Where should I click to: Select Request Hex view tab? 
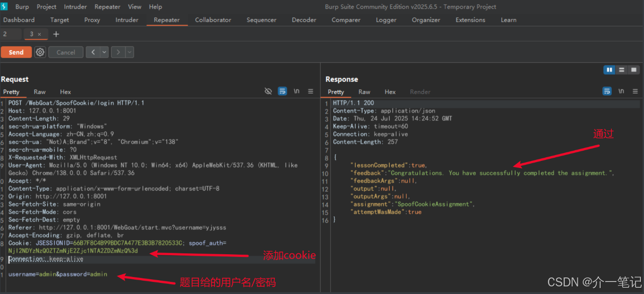click(66, 92)
